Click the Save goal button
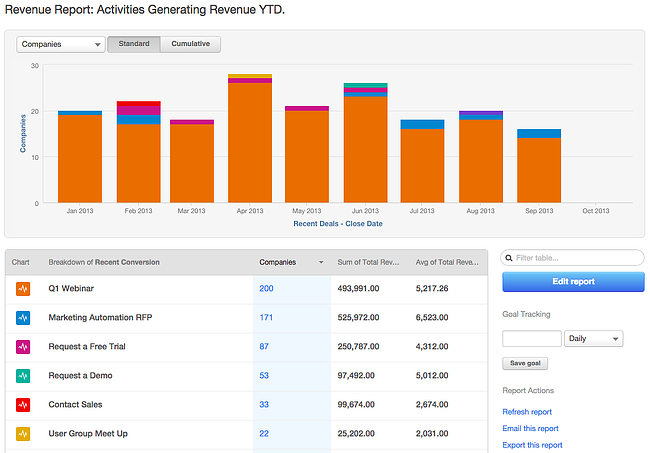 click(x=525, y=363)
